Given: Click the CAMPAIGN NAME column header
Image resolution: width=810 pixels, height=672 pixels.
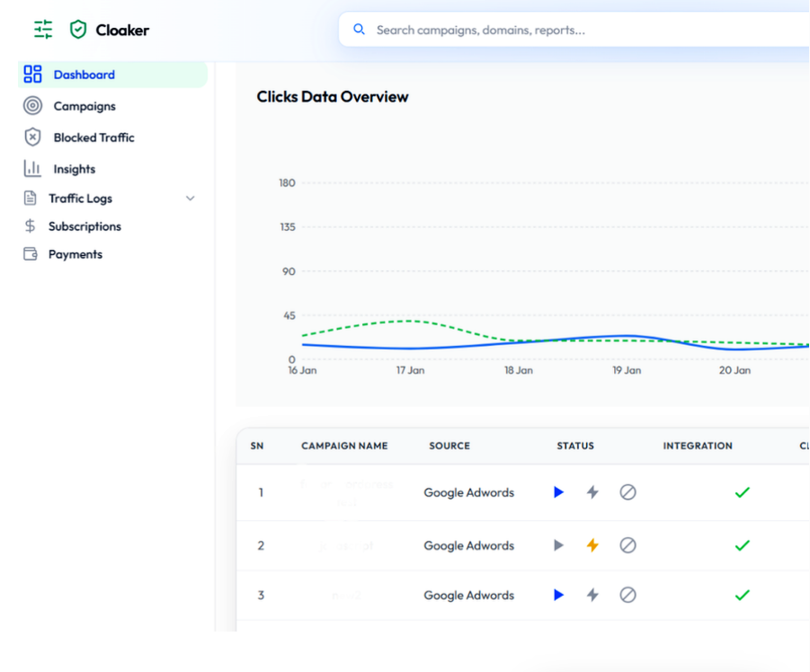Looking at the screenshot, I should click(x=344, y=446).
